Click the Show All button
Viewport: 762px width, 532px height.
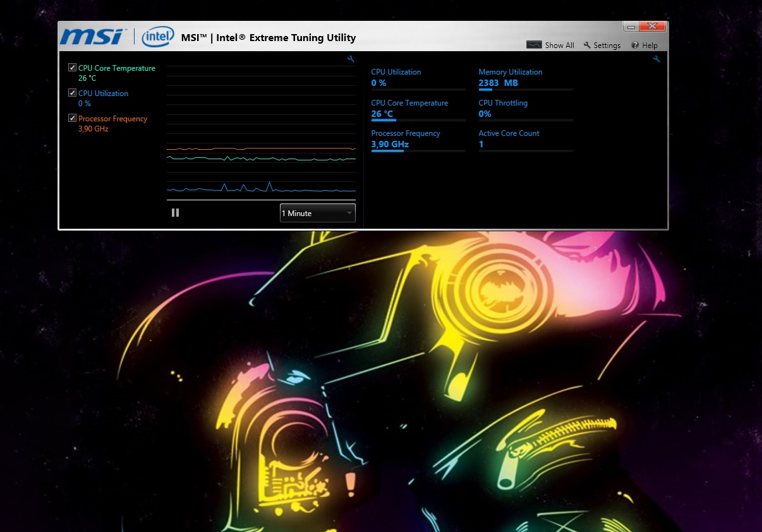tap(550, 45)
